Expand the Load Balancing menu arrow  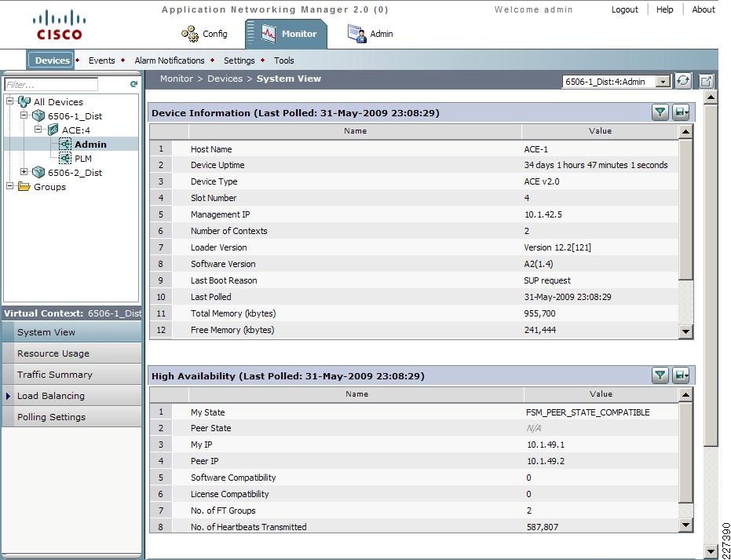point(9,396)
